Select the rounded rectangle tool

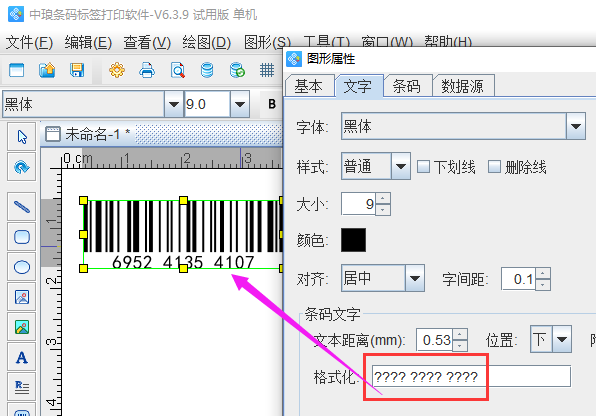(22, 237)
